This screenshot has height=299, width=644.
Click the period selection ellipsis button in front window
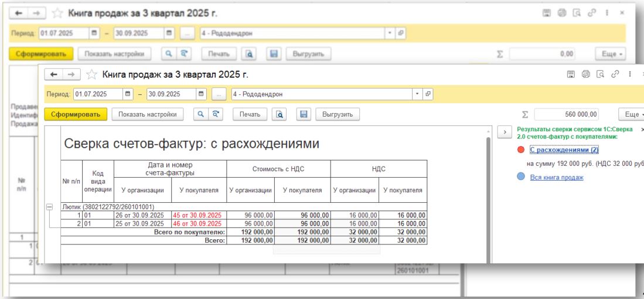219,94
